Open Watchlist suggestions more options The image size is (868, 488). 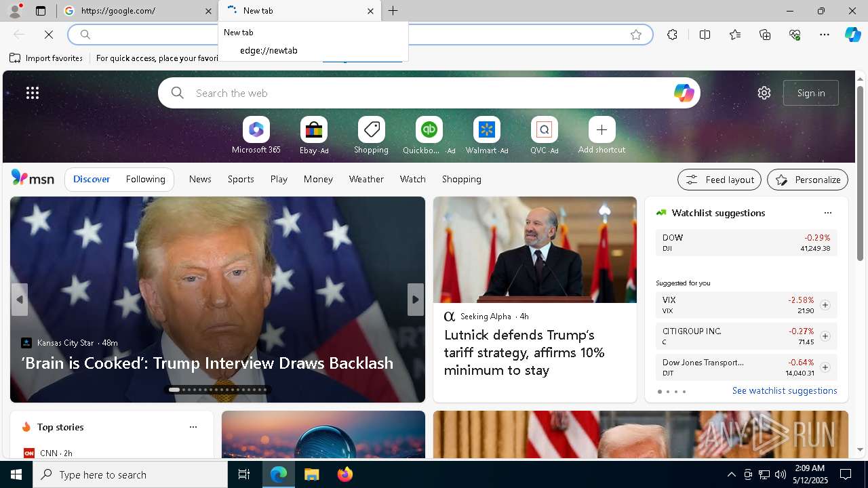point(827,213)
